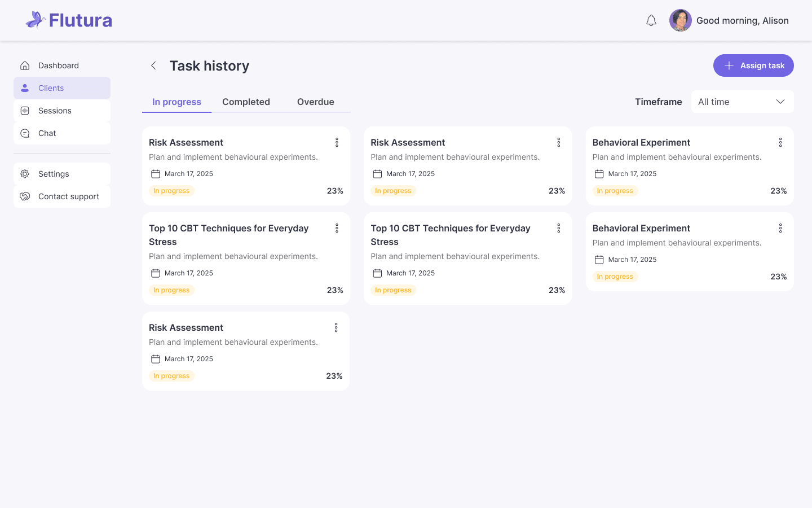Open the upper Behavioral Experiment card title
812x508 pixels.
641,142
